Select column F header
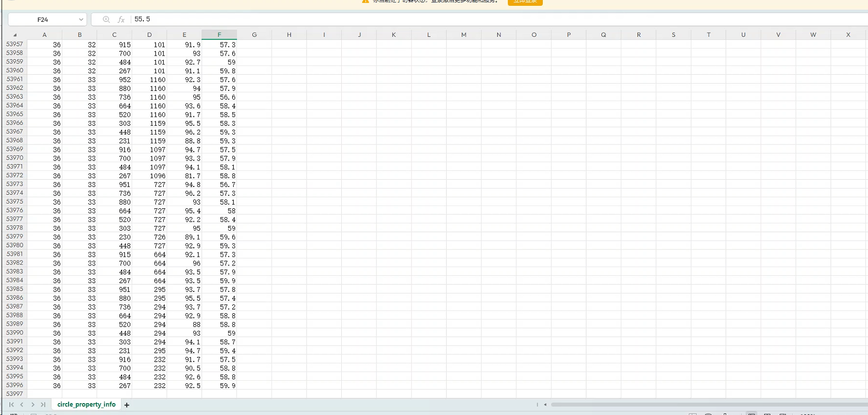The width and height of the screenshot is (868, 415). coord(219,35)
